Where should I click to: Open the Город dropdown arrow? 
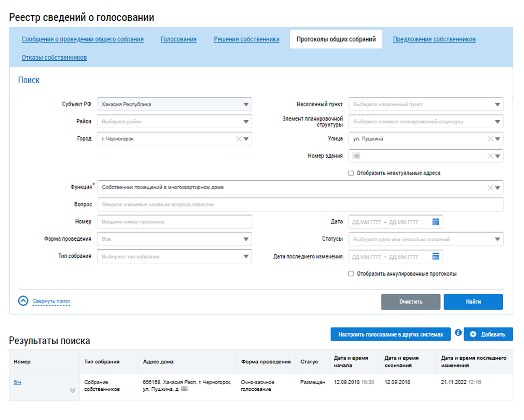(246, 139)
